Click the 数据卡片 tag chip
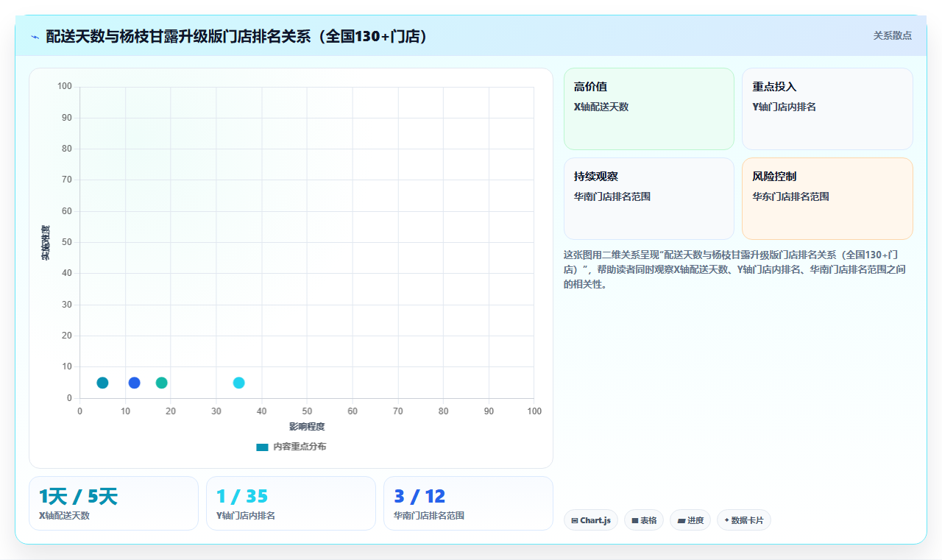Viewport: 942px width, 560px height. 744,520
